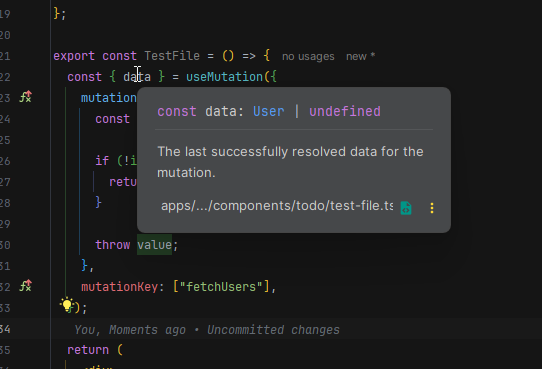Click the User type link in tooltip
542x369 pixels.
pyautogui.click(x=269, y=112)
